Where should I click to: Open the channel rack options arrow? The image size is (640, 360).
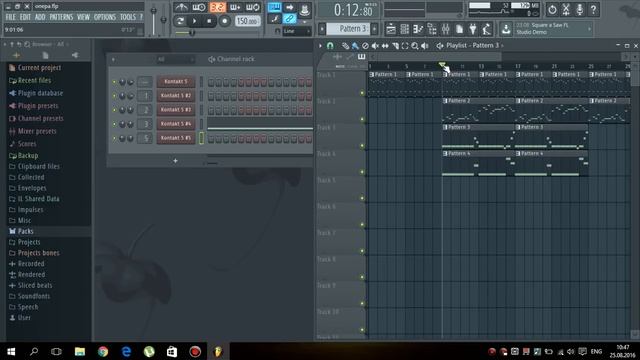coord(113,60)
